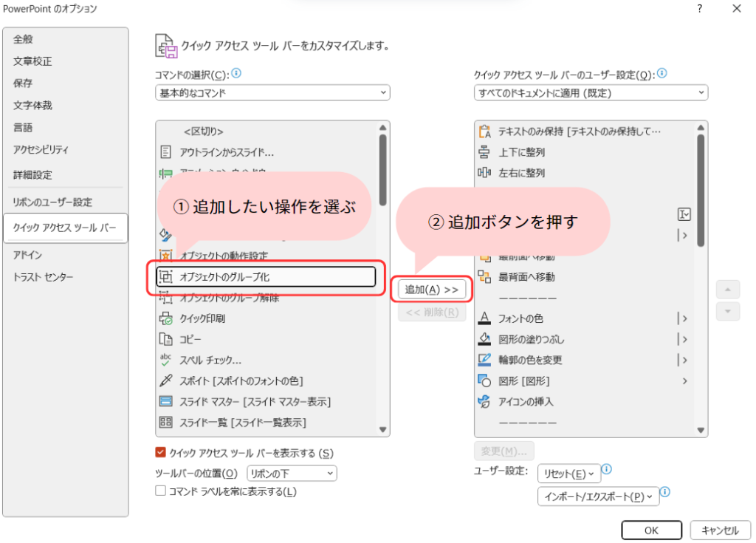Image resolution: width=756 pixels, height=543 pixels.
Task: Click the クイック印刷 printer icon
Action: tap(165, 318)
